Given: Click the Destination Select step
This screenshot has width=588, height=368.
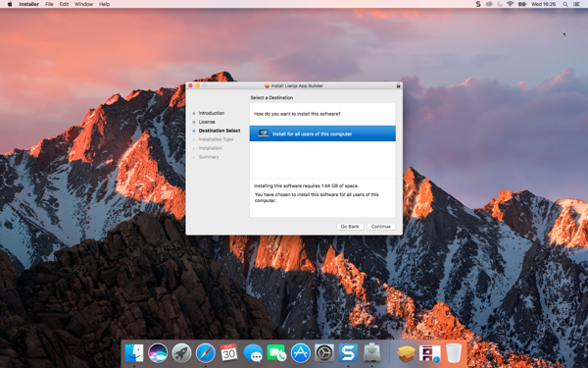Looking at the screenshot, I should pyautogui.click(x=220, y=131).
